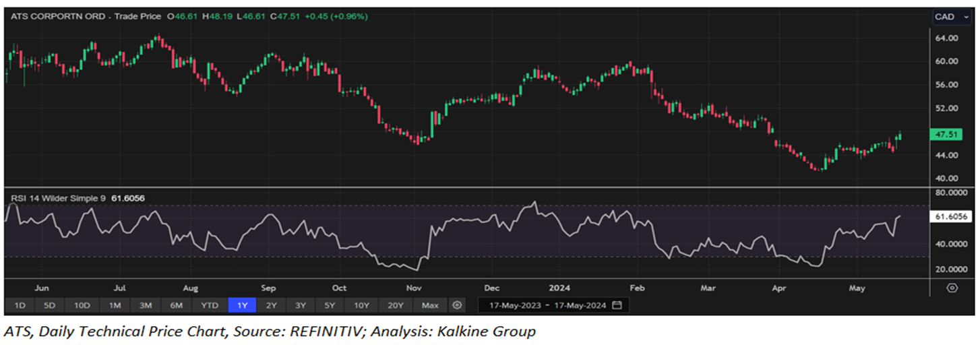Click the 2024 label on the time axis

click(560, 288)
